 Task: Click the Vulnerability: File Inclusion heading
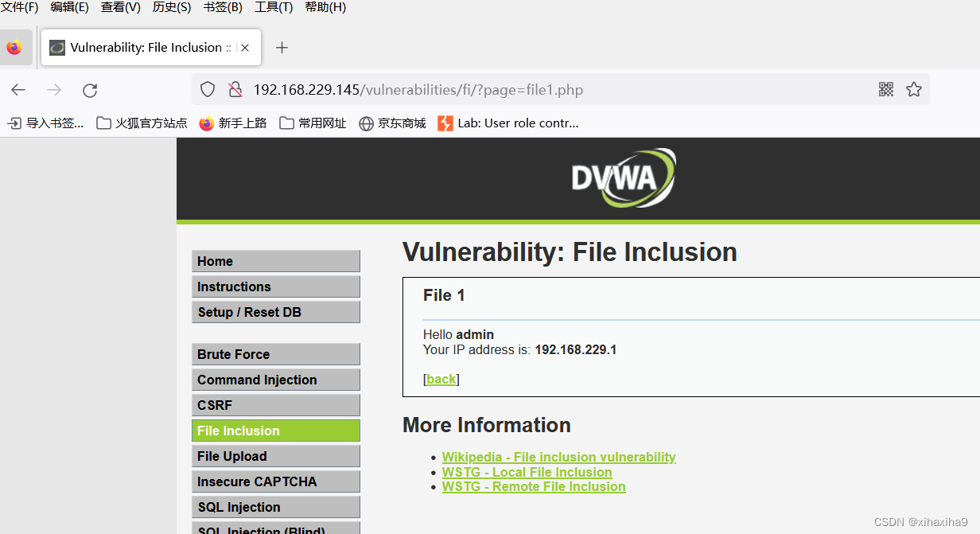coord(570,252)
